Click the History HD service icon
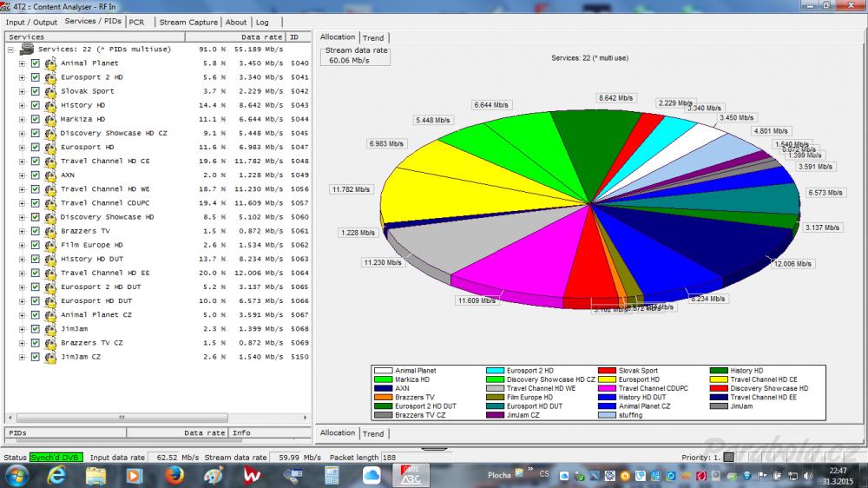 click(x=50, y=105)
